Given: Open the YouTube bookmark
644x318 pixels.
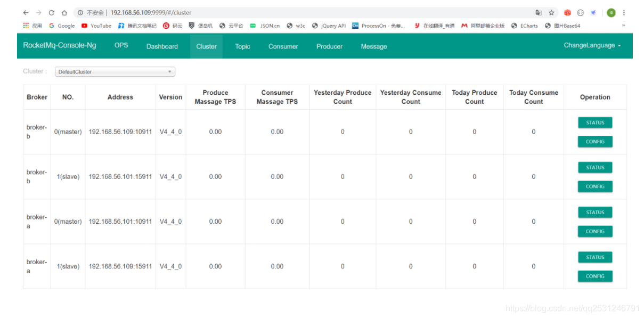Looking at the screenshot, I should 96,26.
